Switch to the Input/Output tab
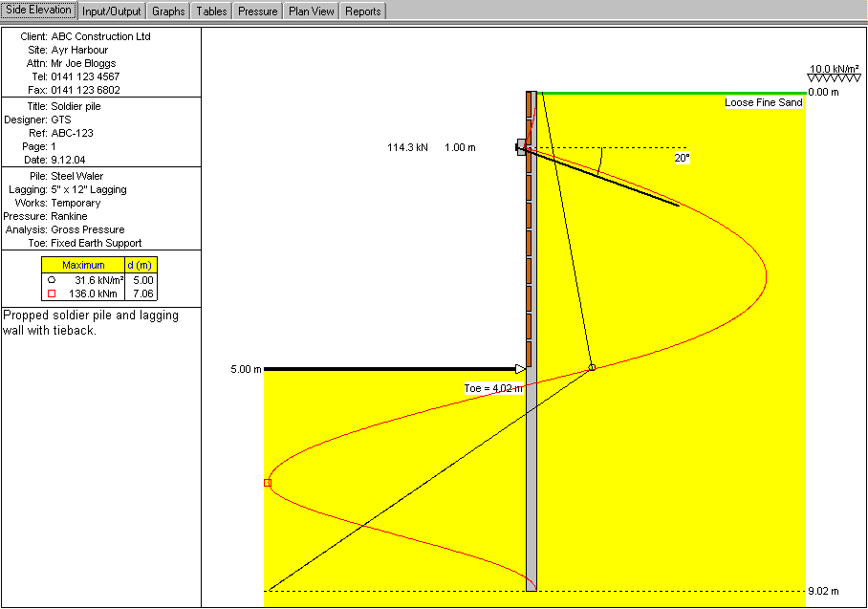The height and width of the screenshot is (609, 868). point(112,11)
